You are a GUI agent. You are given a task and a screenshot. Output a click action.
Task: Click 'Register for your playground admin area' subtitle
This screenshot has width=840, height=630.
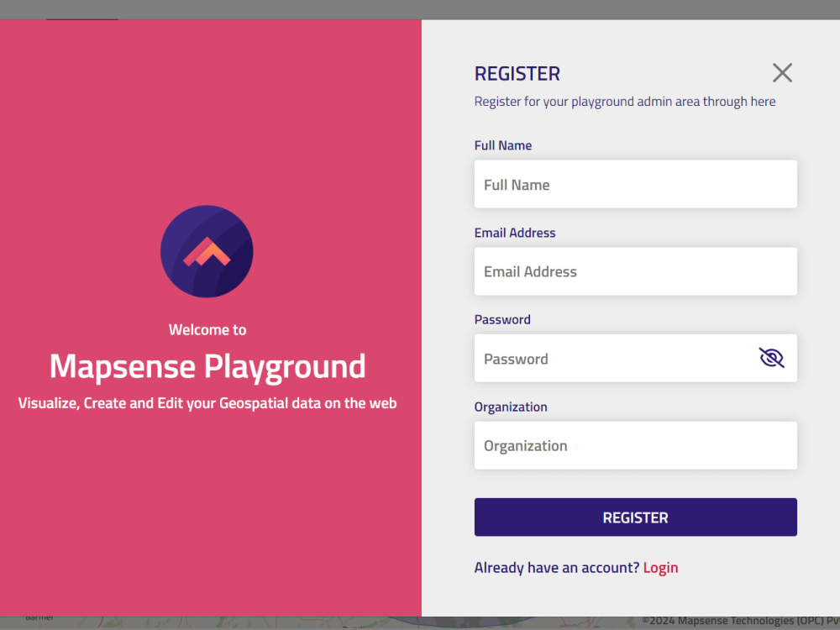click(x=625, y=102)
